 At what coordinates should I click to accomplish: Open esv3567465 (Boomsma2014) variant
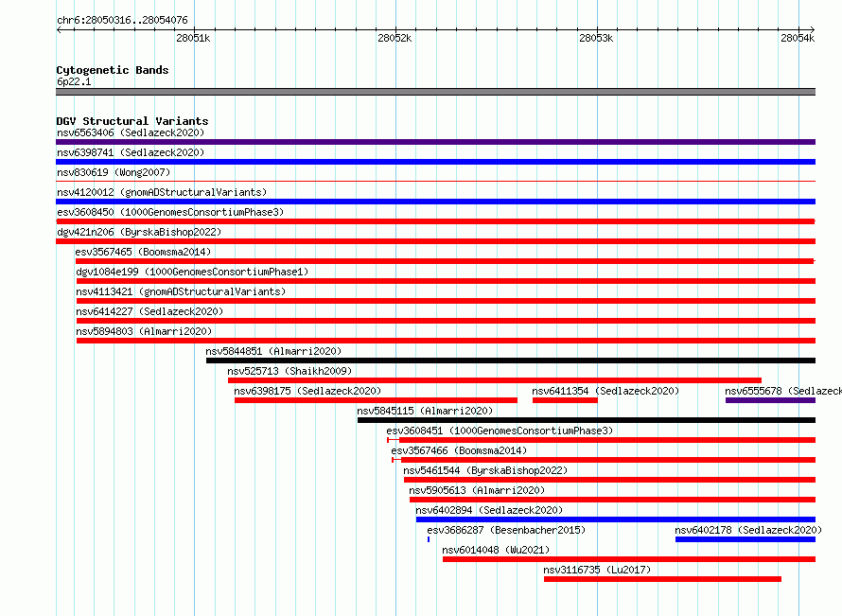pos(144,252)
